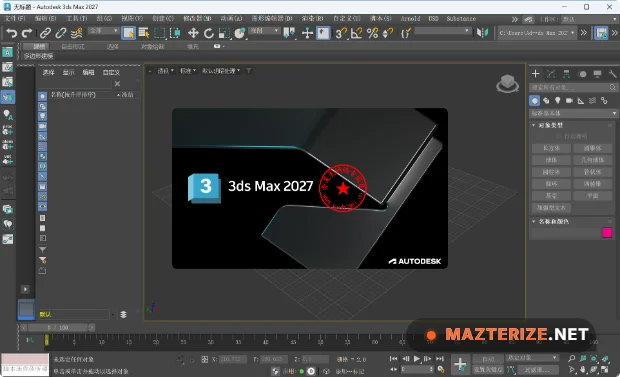Click Use Pivot Point Center icon
620x377 pixels.
[289, 33]
